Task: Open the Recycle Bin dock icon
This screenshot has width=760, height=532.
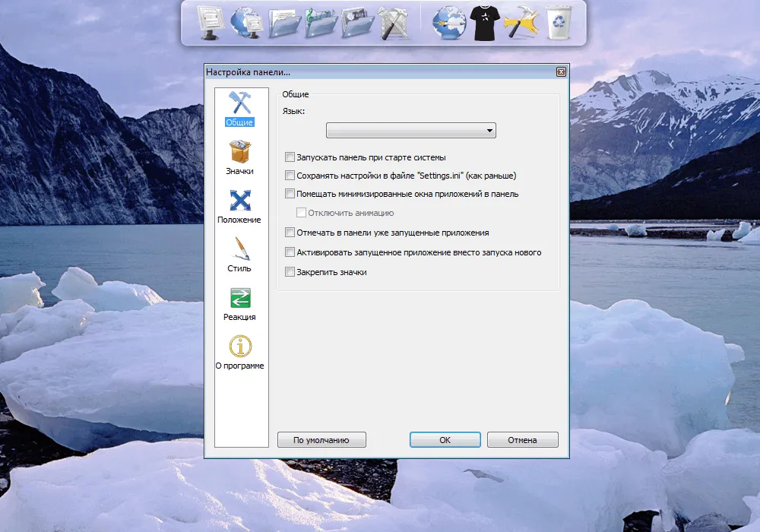Action: pos(559,23)
